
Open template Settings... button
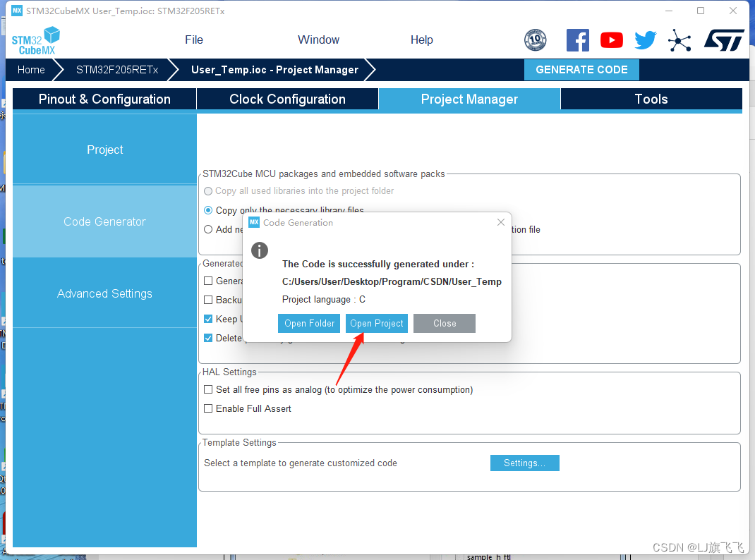(525, 463)
